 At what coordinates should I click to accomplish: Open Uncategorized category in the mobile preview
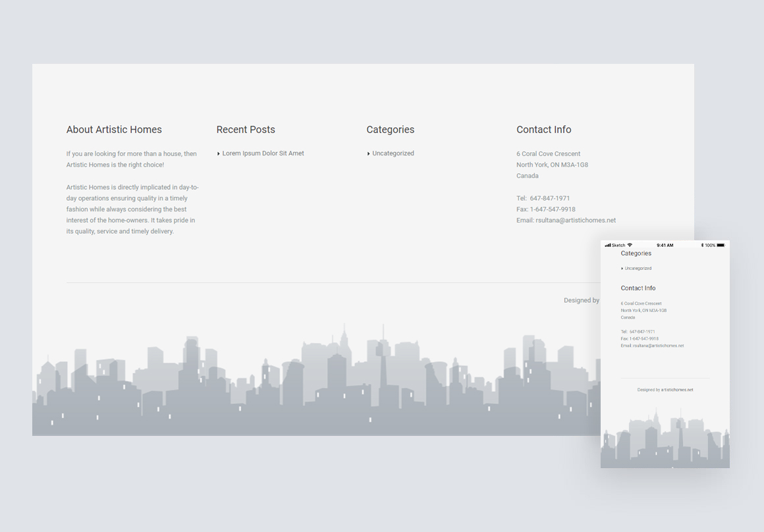pyautogui.click(x=638, y=269)
